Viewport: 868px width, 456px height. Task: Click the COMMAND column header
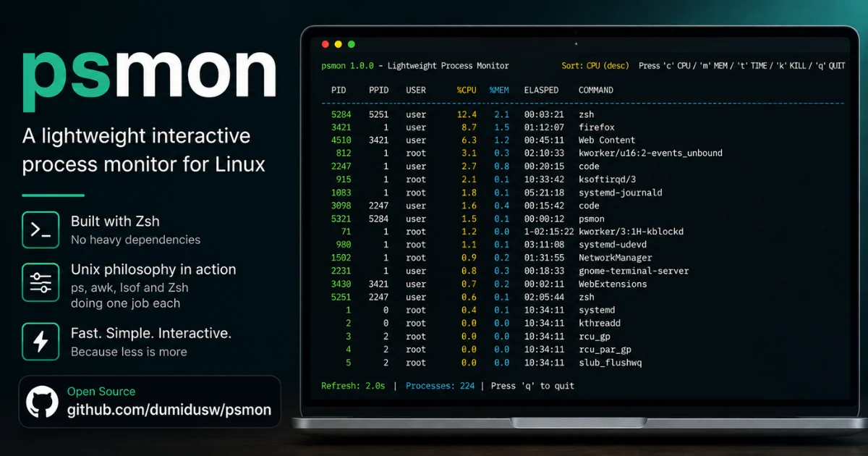click(x=596, y=90)
